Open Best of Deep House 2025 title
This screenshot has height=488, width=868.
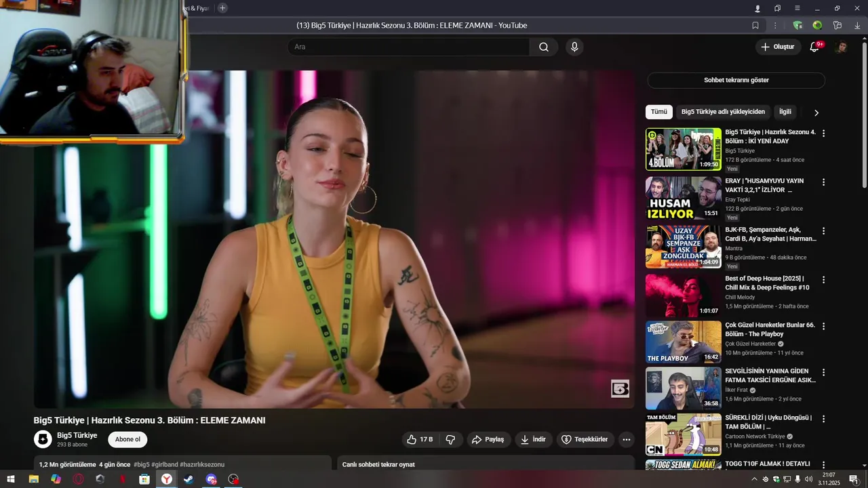(767, 283)
